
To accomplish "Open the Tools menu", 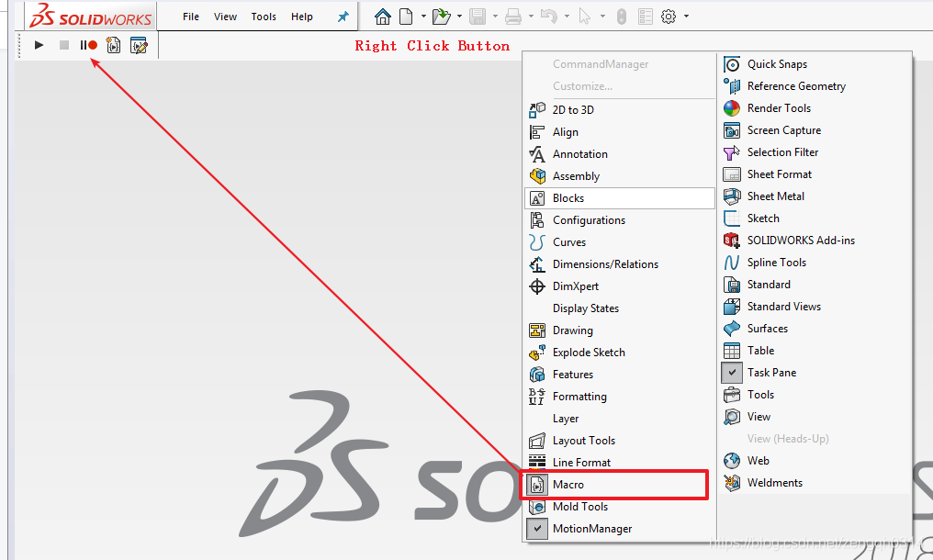I will (x=264, y=17).
